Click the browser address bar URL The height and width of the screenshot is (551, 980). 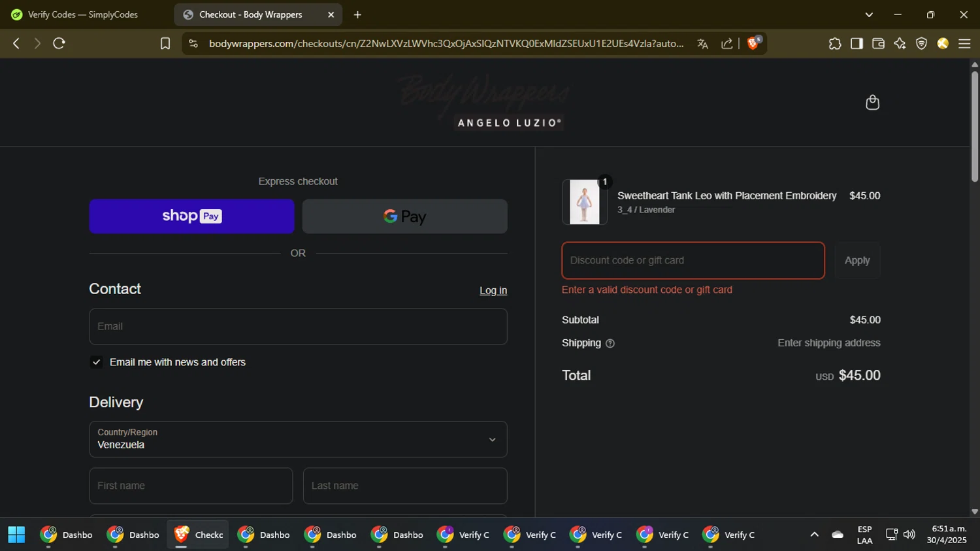click(446, 44)
